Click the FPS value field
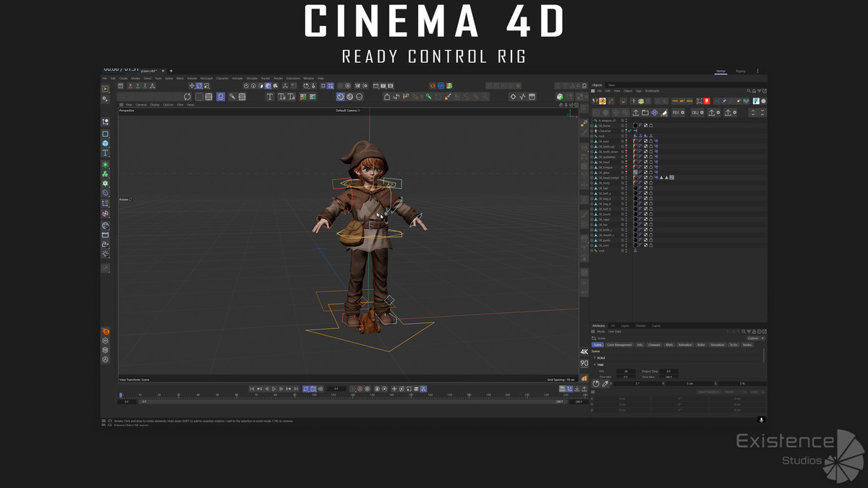This screenshot has width=868, height=488. (x=626, y=372)
